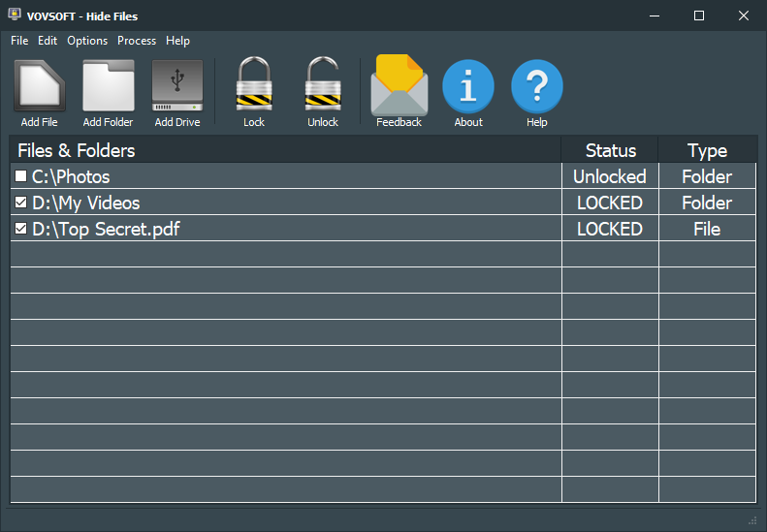
Task: Check the C:\Photos checkbox
Action: (x=21, y=176)
